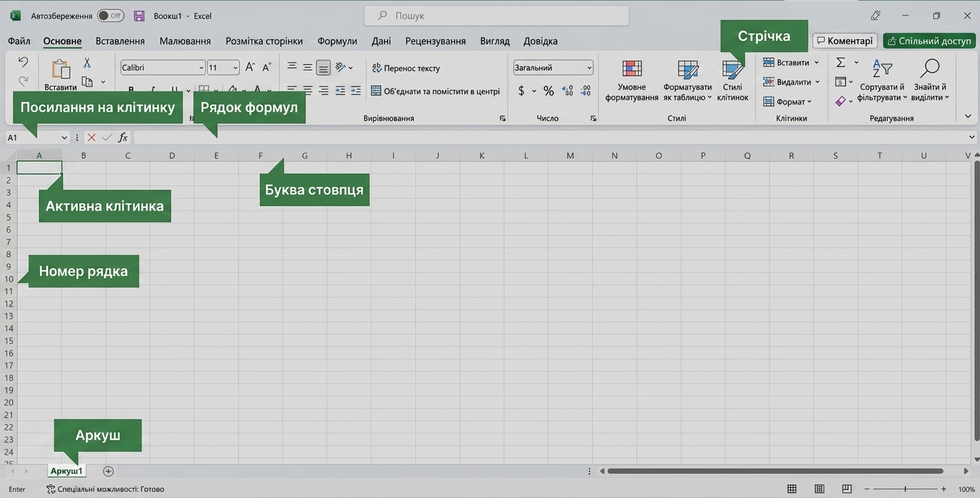Apply the percent style format
980x498 pixels.
click(x=549, y=91)
